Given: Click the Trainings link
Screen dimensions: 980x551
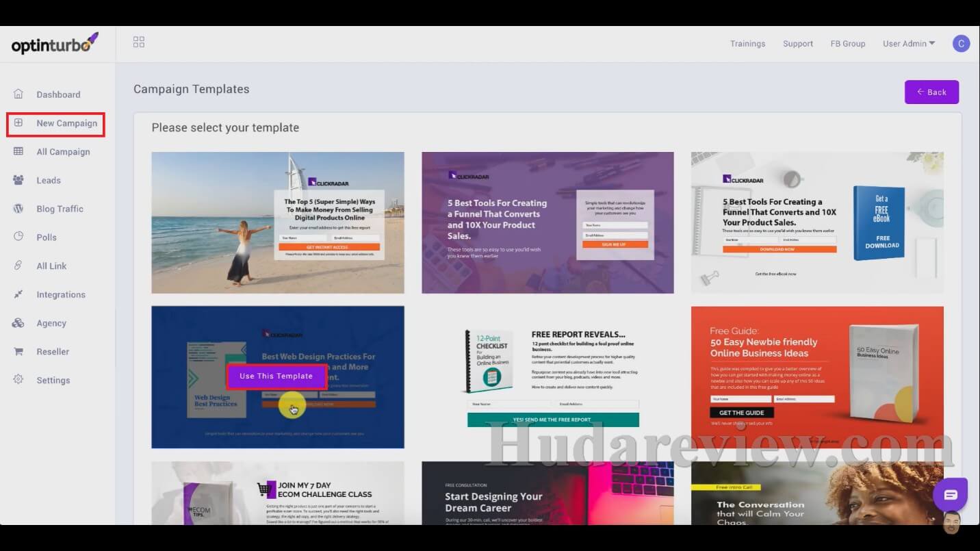Looking at the screenshot, I should (x=747, y=44).
